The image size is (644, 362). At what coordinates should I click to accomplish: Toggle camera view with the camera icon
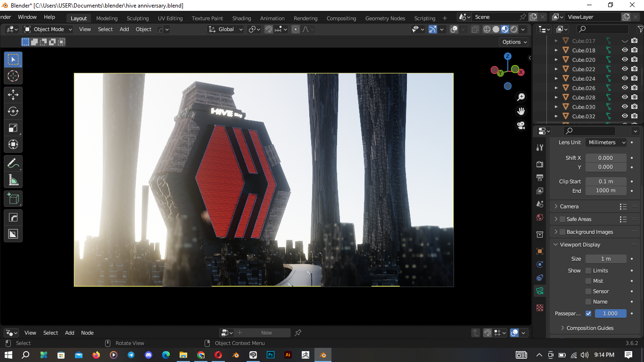[521, 125]
